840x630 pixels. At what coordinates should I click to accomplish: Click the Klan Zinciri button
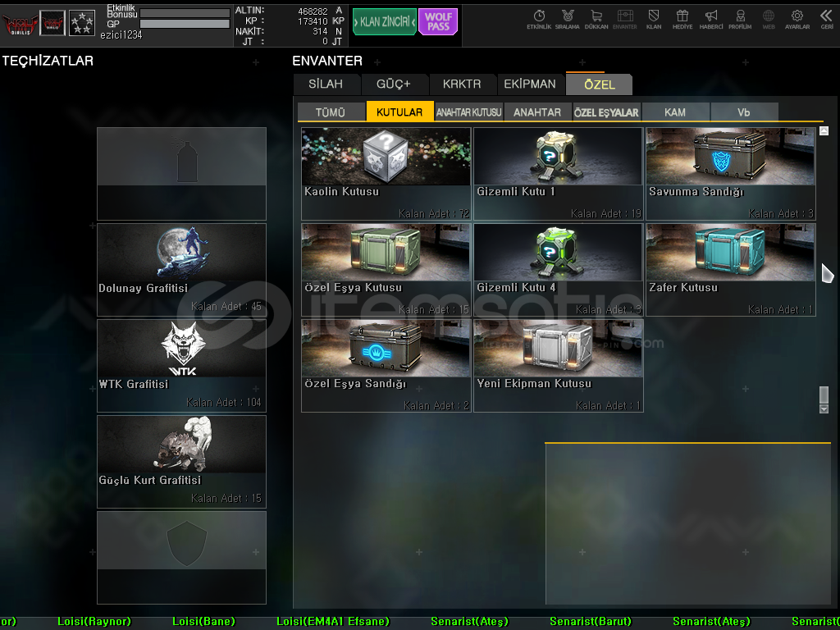click(x=384, y=22)
